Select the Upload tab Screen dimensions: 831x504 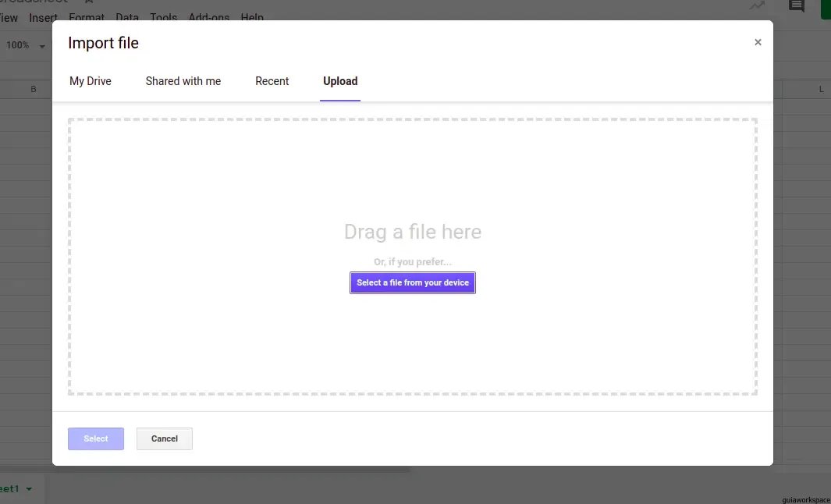coord(340,81)
